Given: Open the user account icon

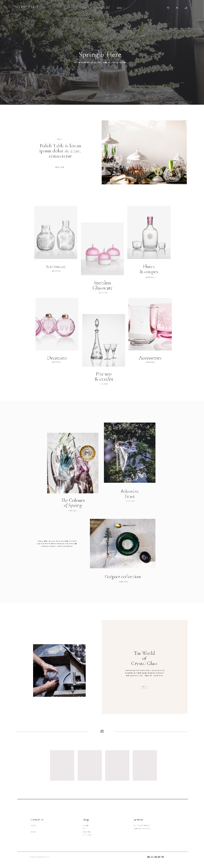Looking at the screenshot, I should pyautogui.click(x=177, y=8).
